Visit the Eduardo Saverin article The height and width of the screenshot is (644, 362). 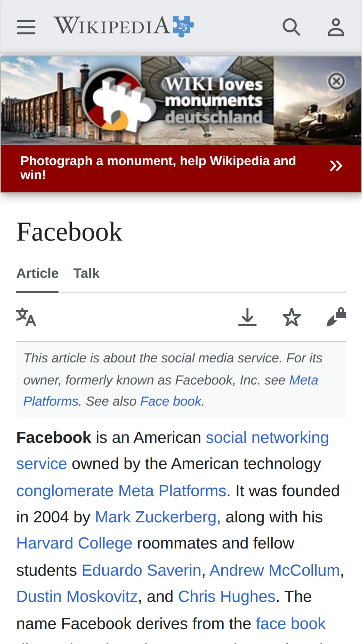click(141, 570)
